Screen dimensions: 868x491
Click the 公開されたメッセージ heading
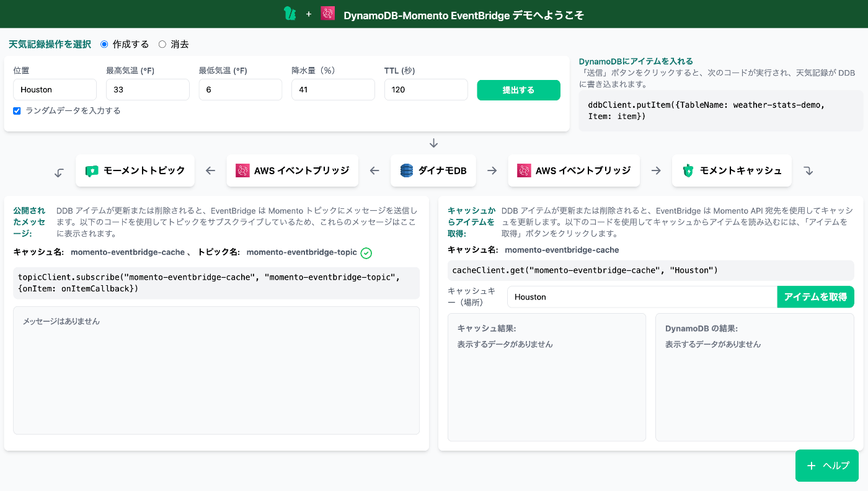coord(29,222)
